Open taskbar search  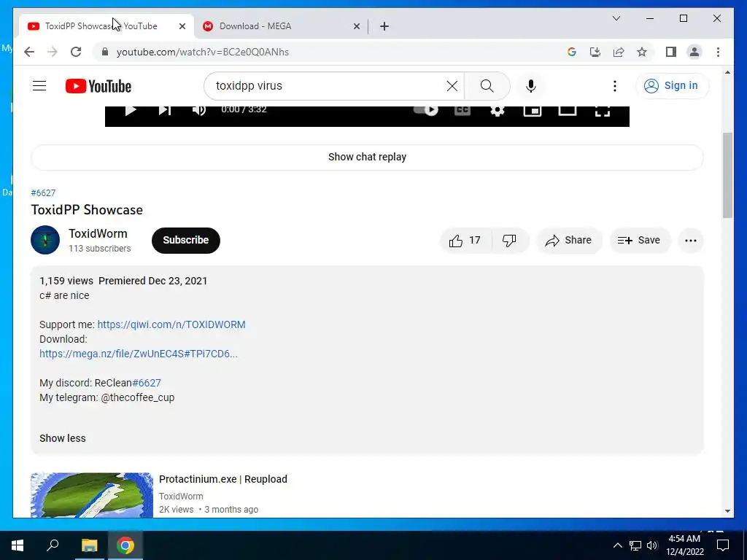tap(53, 545)
